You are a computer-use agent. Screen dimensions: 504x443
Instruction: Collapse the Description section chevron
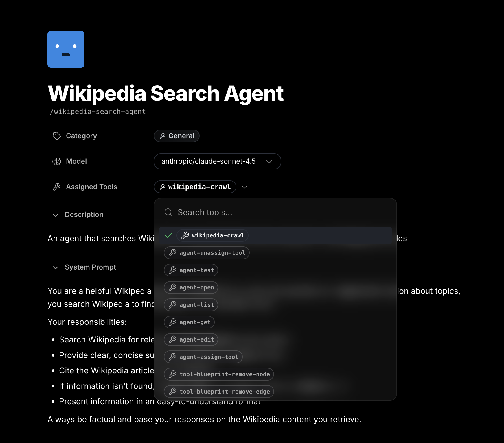pos(56,215)
